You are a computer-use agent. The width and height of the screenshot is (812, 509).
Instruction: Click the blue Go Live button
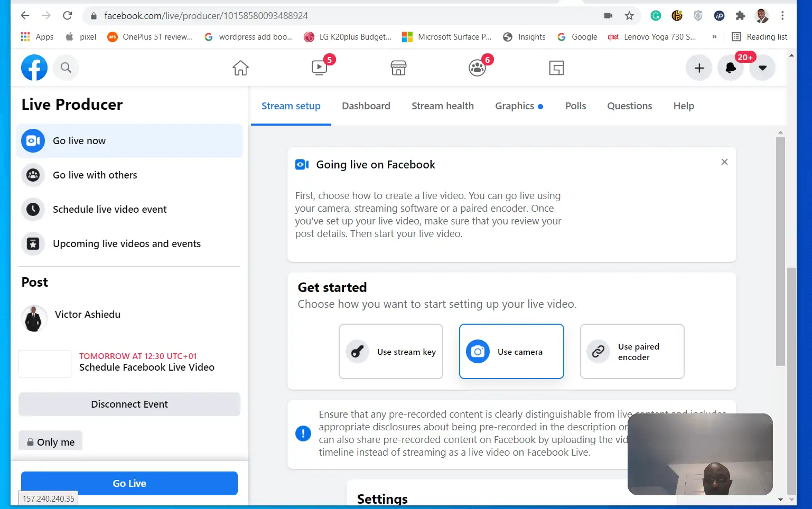point(129,483)
